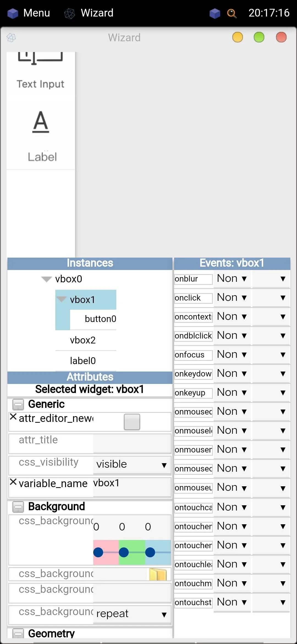Screen dimensions: 297x644
Task: Open the Wizard menu in top bar
Action: pyautogui.click(x=89, y=13)
